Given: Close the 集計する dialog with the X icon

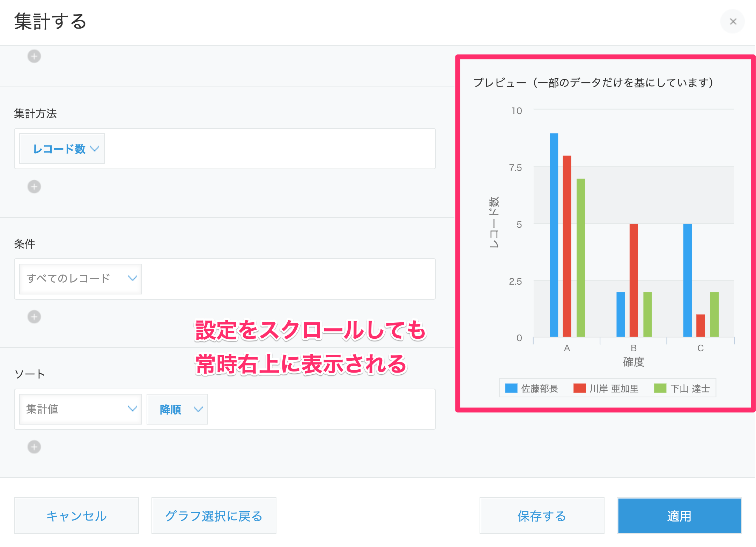Looking at the screenshot, I should [x=733, y=22].
